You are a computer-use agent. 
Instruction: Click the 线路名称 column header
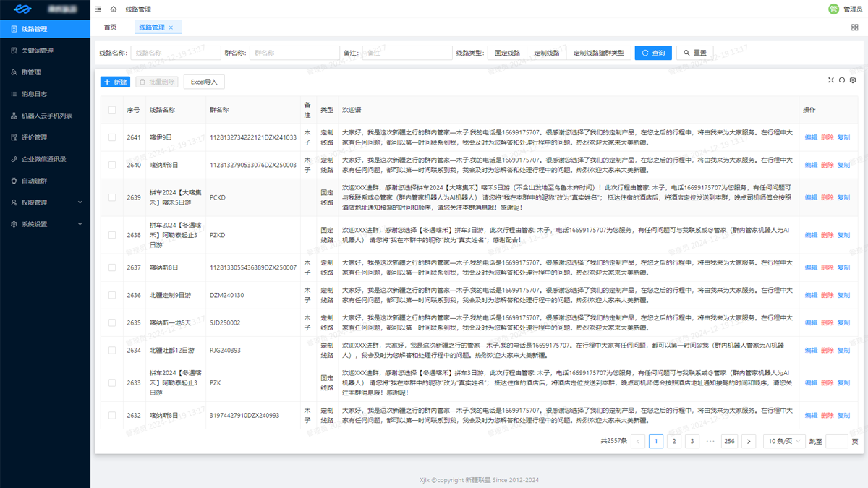(162, 110)
